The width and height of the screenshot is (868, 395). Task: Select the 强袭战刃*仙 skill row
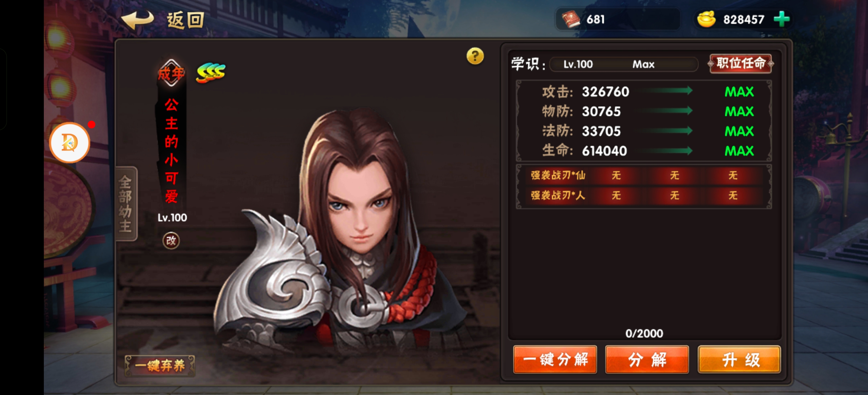tap(644, 175)
